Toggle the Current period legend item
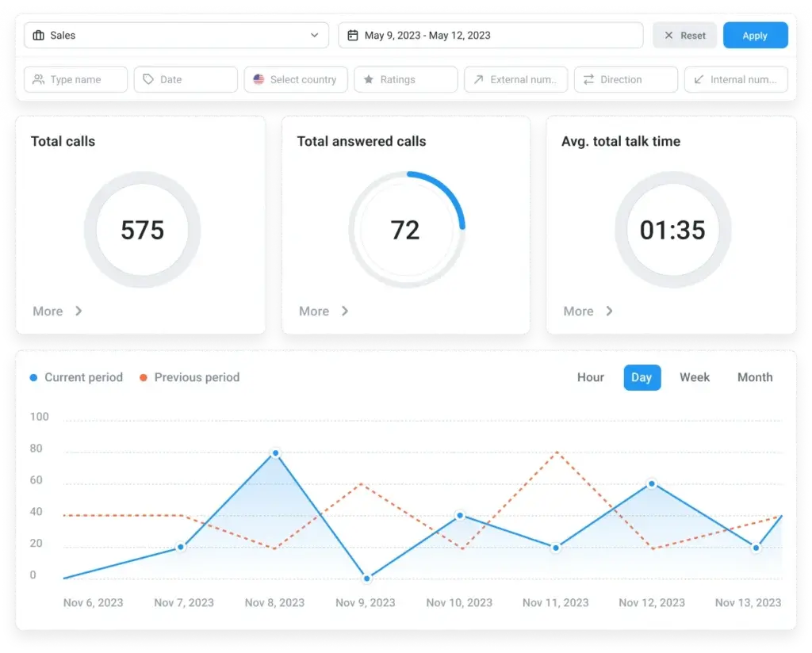This screenshot has width=812, height=653. point(76,377)
